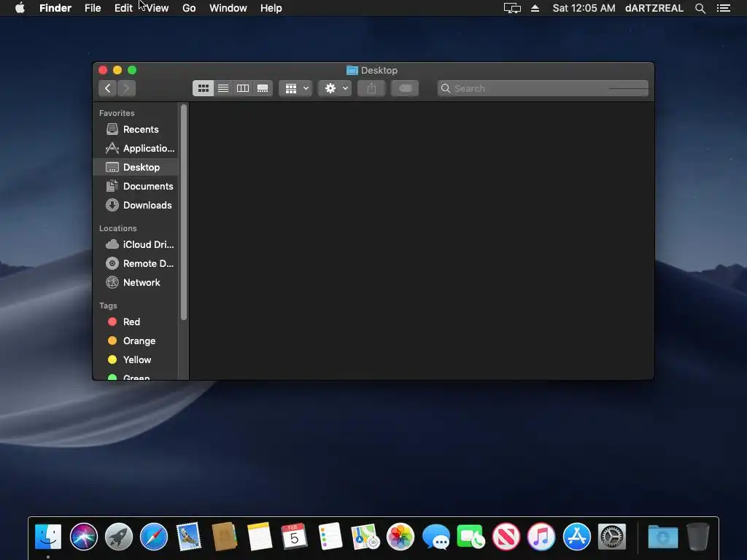Open the Apple menu
Screen dimensions: 747x560
20,8
